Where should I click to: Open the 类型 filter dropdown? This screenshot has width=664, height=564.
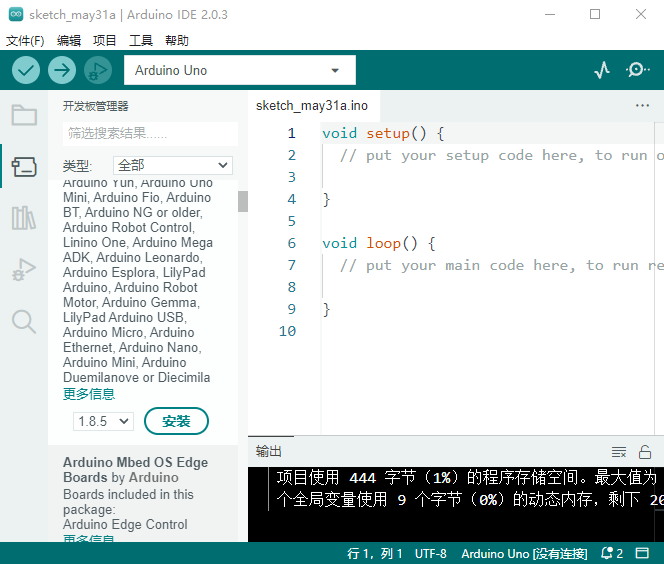point(173,165)
